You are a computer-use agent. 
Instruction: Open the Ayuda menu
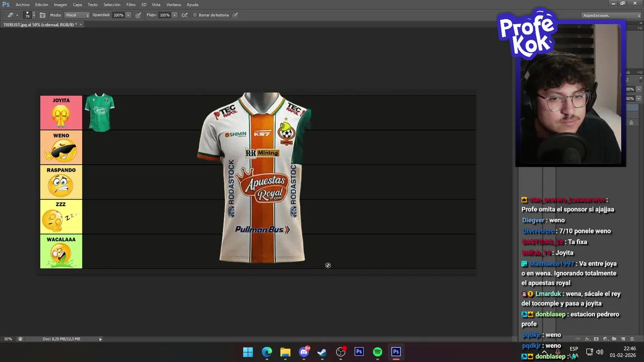click(x=192, y=5)
